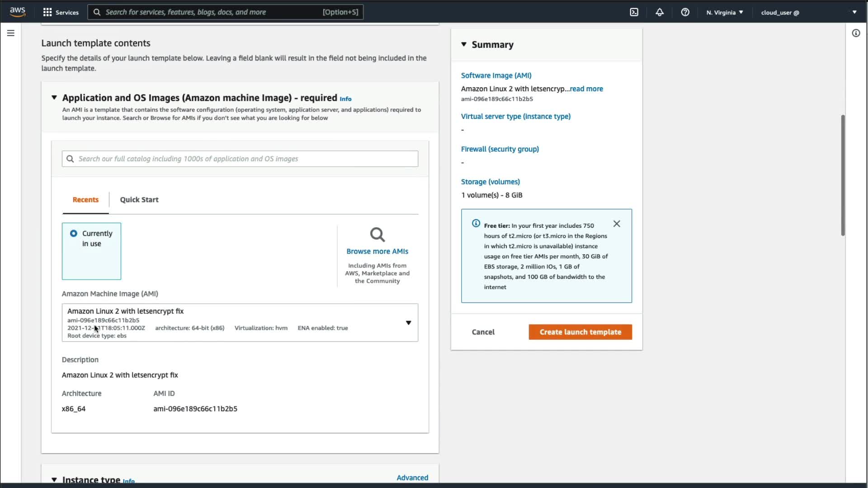Viewport: 868px width, 488px height.
Task: Open the info panel icon at right
Action: pos(856,33)
